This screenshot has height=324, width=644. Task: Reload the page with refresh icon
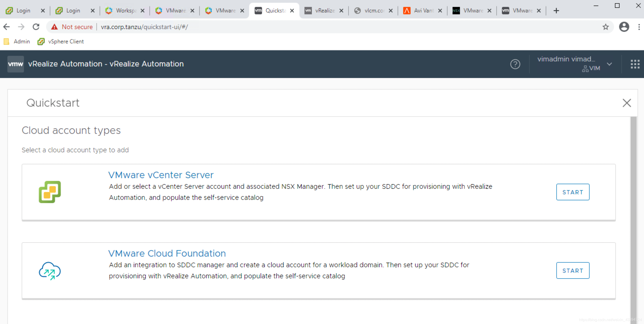tap(36, 27)
